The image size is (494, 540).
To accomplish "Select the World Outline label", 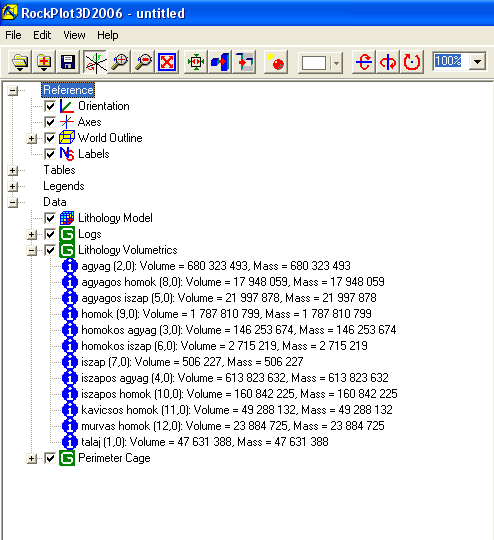I will [x=110, y=138].
